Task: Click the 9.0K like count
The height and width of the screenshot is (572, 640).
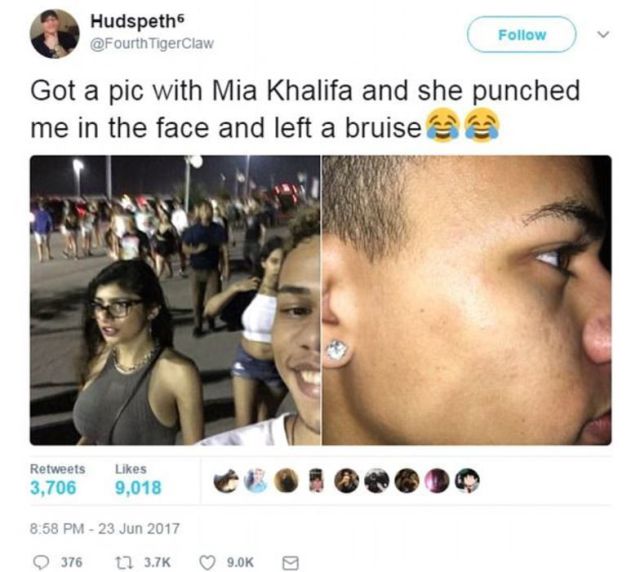Action: (240, 563)
